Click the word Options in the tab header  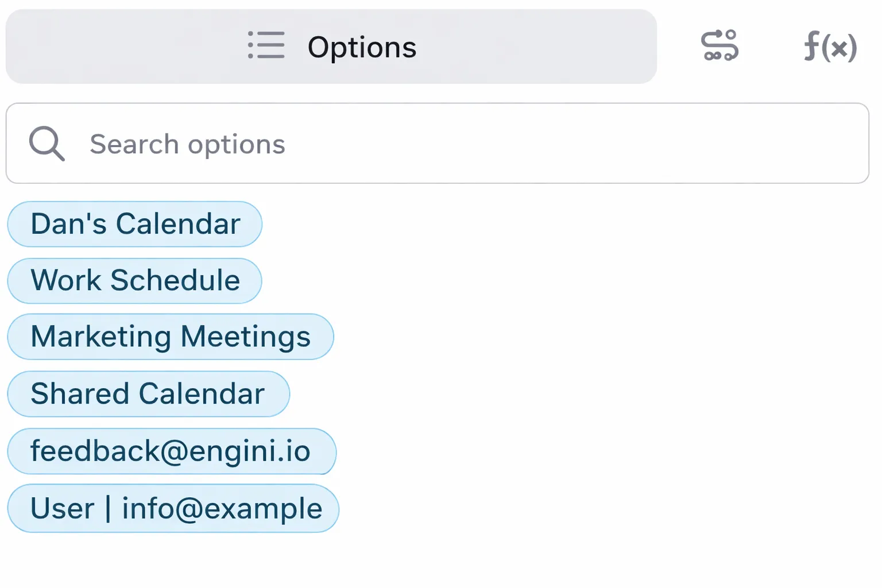point(362,48)
